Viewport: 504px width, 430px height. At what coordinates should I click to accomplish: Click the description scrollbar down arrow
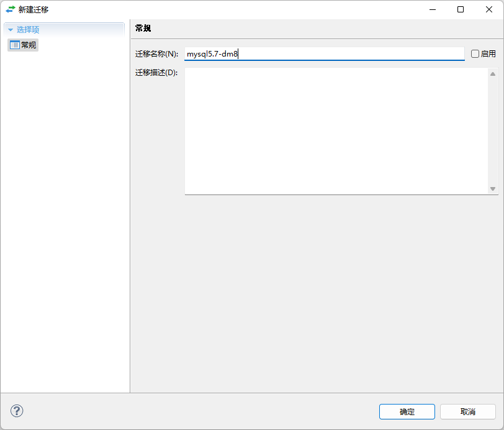pos(493,189)
